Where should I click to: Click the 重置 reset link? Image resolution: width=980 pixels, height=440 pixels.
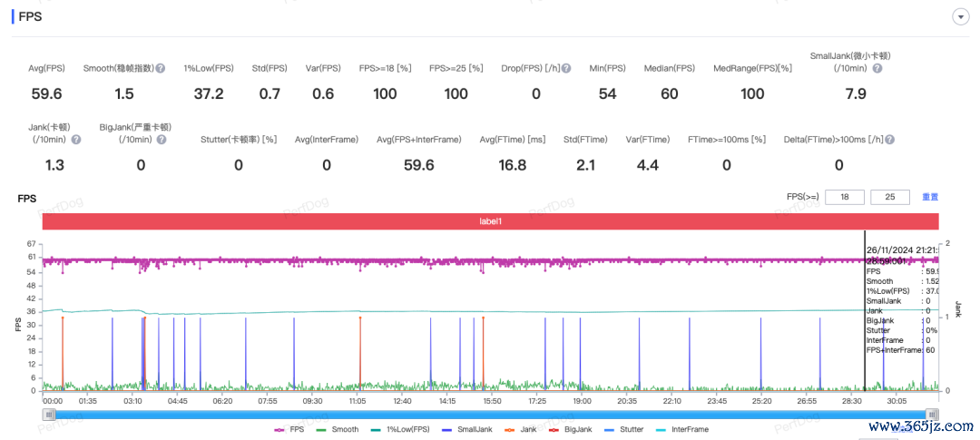click(x=930, y=197)
